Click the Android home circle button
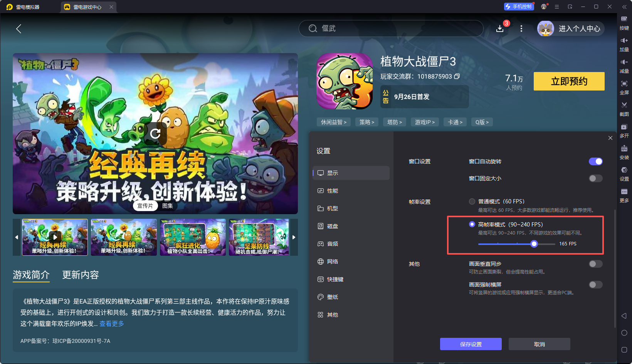This screenshot has height=364, width=632. (624, 333)
